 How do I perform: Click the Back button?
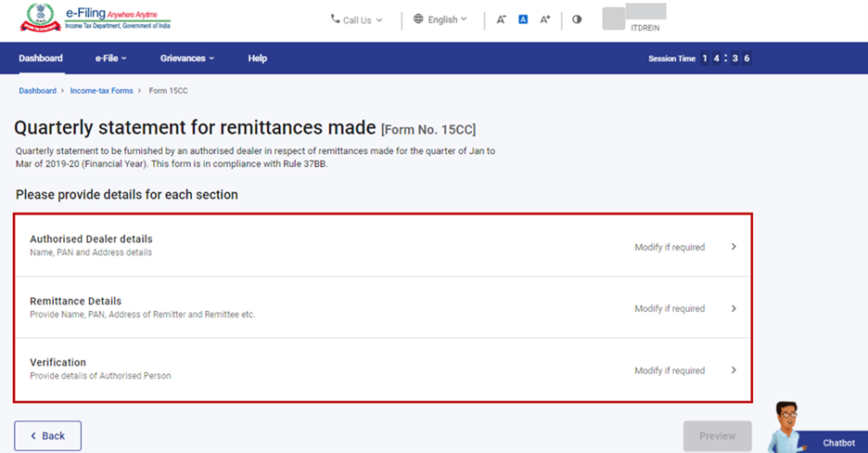[47, 435]
